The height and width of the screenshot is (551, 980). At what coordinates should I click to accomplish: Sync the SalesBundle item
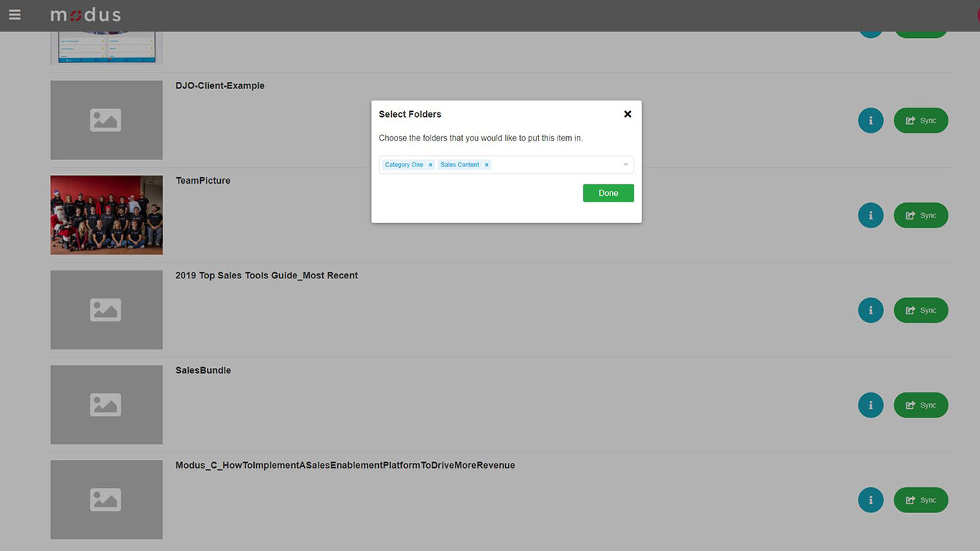(x=920, y=405)
